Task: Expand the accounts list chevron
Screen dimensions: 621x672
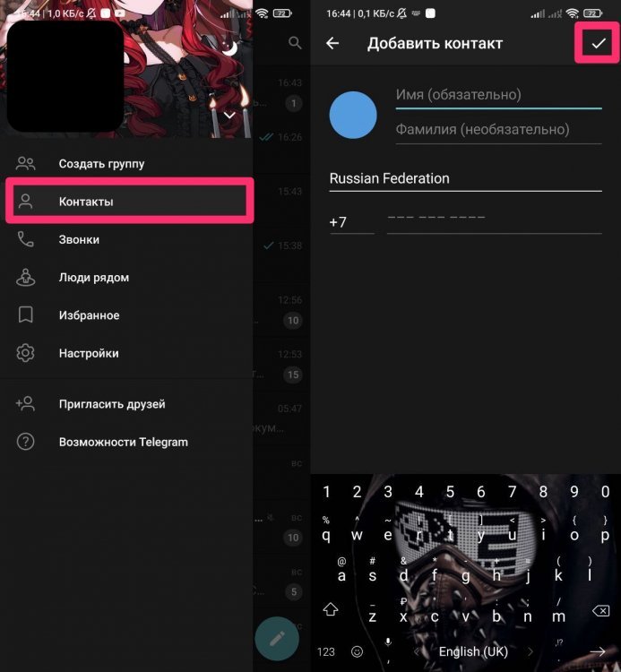Action: (229, 115)
